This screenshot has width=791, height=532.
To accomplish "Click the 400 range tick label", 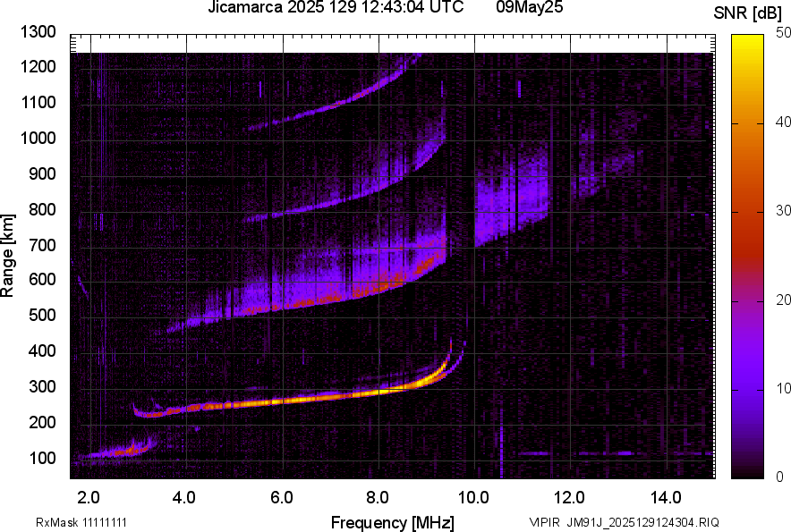I will tap(42, 351).
